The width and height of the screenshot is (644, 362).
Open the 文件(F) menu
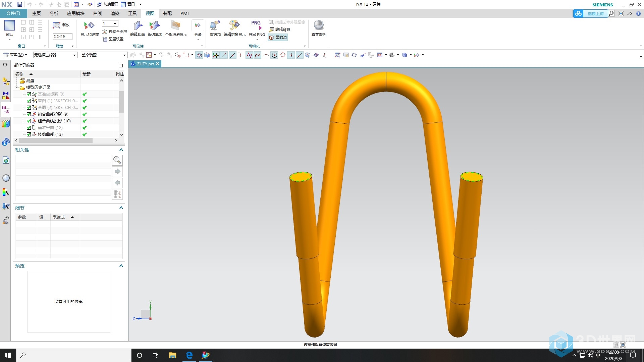pyautogui.click(x=13, y=13)
